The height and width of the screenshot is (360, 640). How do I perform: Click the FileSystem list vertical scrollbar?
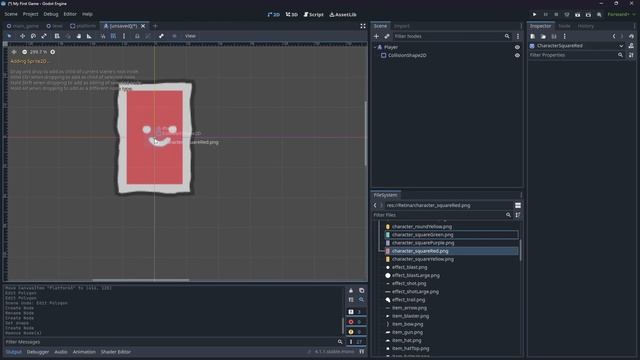[520, 250]
